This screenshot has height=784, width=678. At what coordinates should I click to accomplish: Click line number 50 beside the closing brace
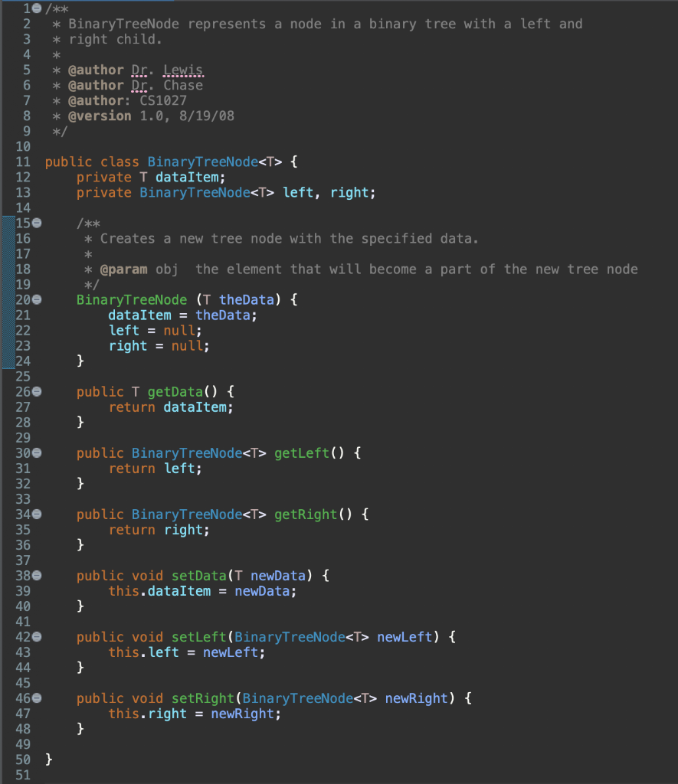click(x=22, y=759)
